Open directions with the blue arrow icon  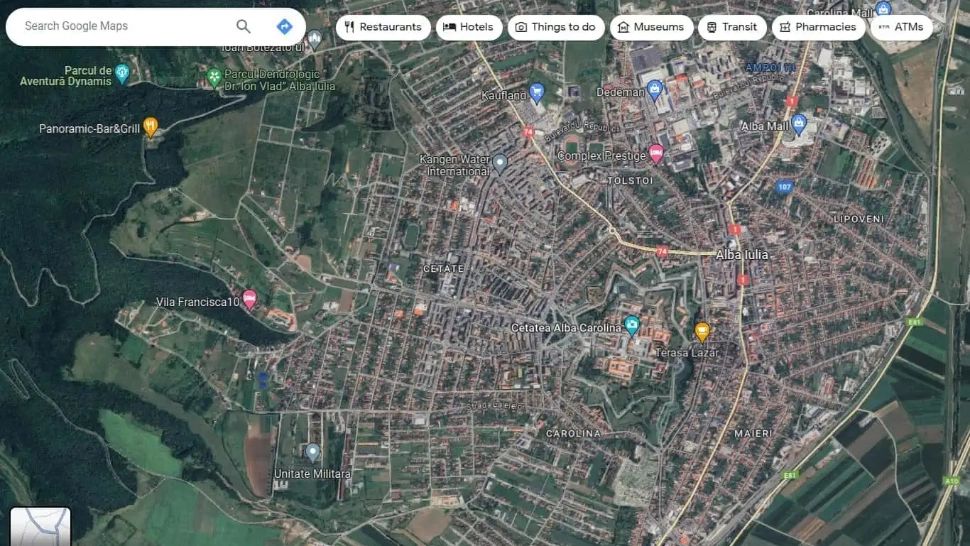[x=284, y=26]
